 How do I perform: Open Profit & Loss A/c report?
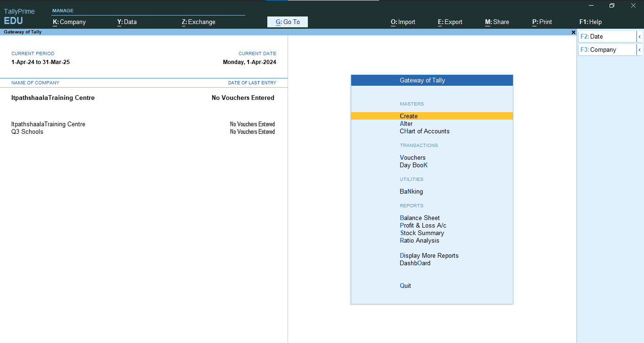pos(423,225)
